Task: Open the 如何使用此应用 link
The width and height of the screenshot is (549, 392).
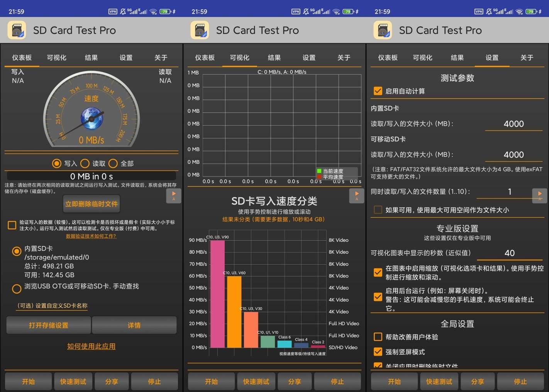Action: pos(91,346)
